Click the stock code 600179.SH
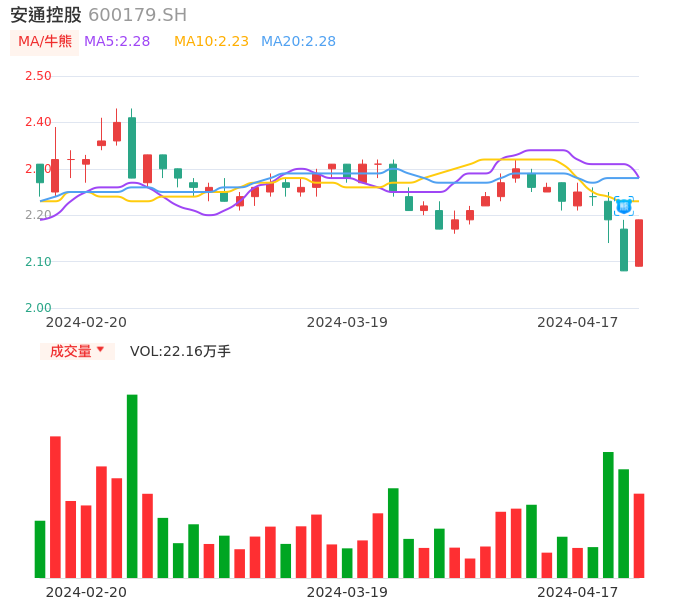The height and width of the screenshot is (606, 686). pyautogui.click(x=137, y=15)
